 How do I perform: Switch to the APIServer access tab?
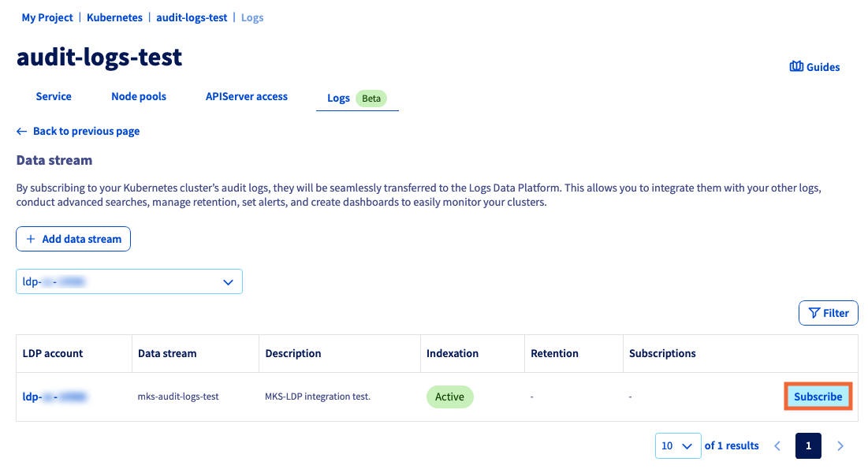point(247,96)
